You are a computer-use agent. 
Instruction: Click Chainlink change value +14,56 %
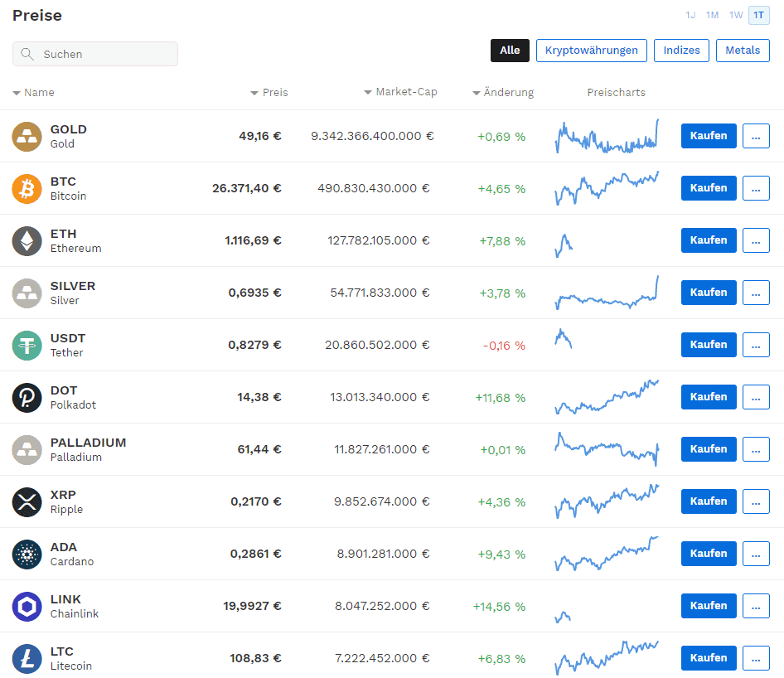click(499, 607)
